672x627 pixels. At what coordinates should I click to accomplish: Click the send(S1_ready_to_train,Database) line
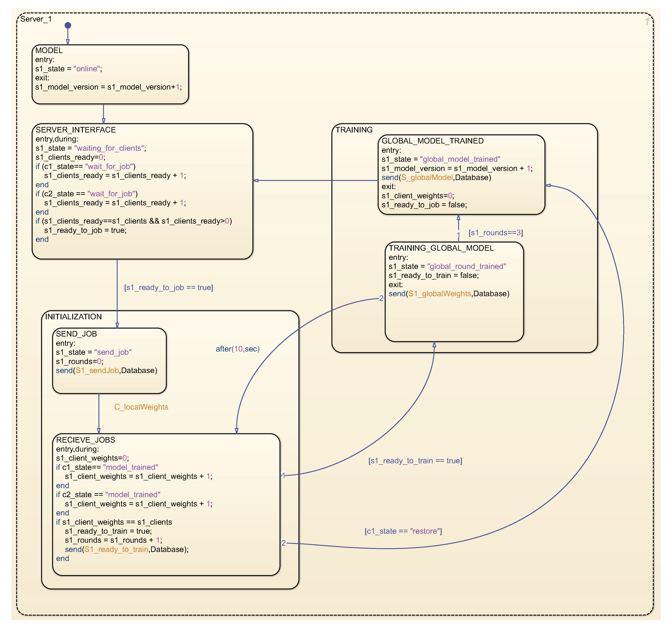[x=126, y=550]
